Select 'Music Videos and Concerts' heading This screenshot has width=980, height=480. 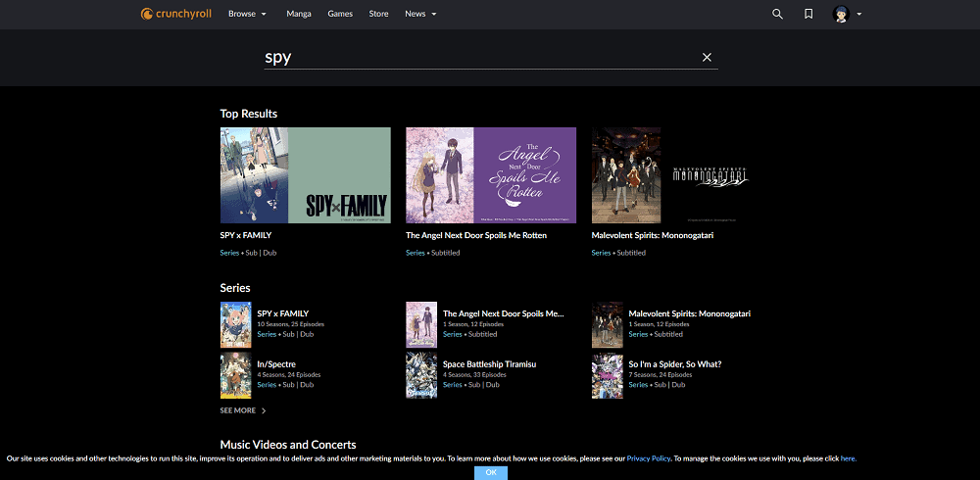tap(288, 445)
